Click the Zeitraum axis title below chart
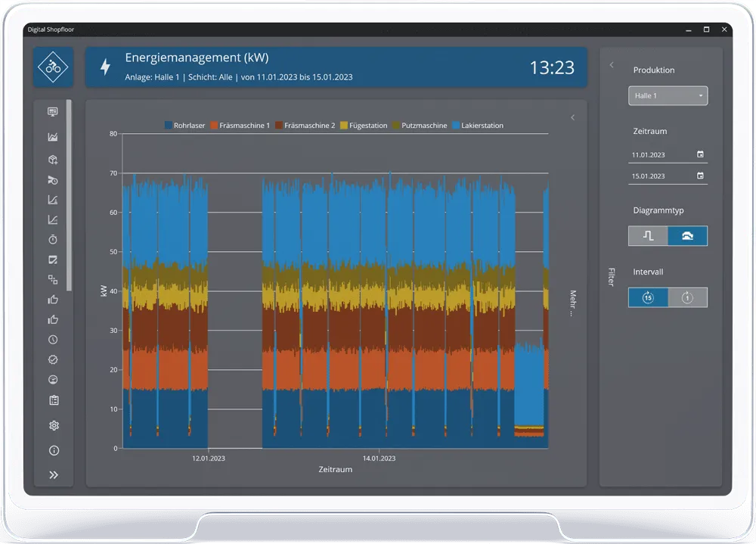This screenshot has height=544, width=756. click(x=336, y=469)
